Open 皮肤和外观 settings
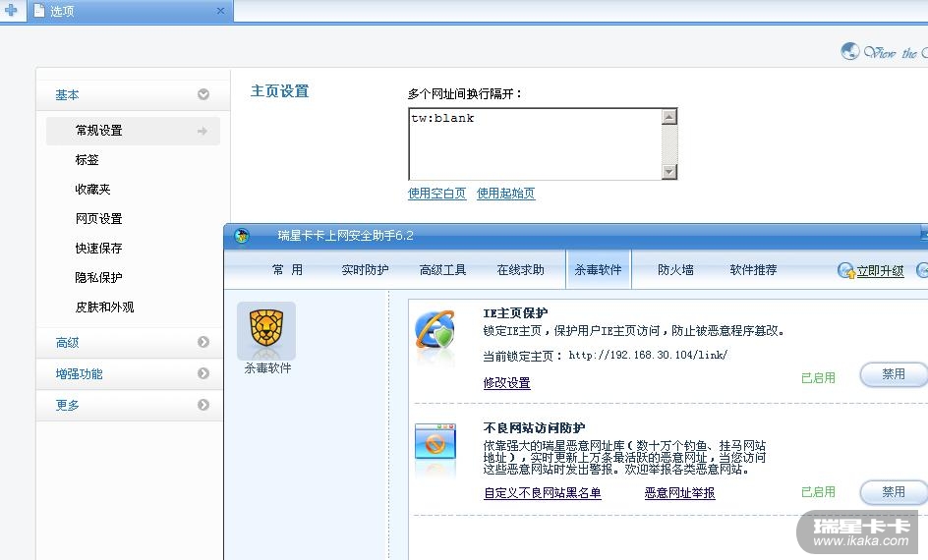 104,307
